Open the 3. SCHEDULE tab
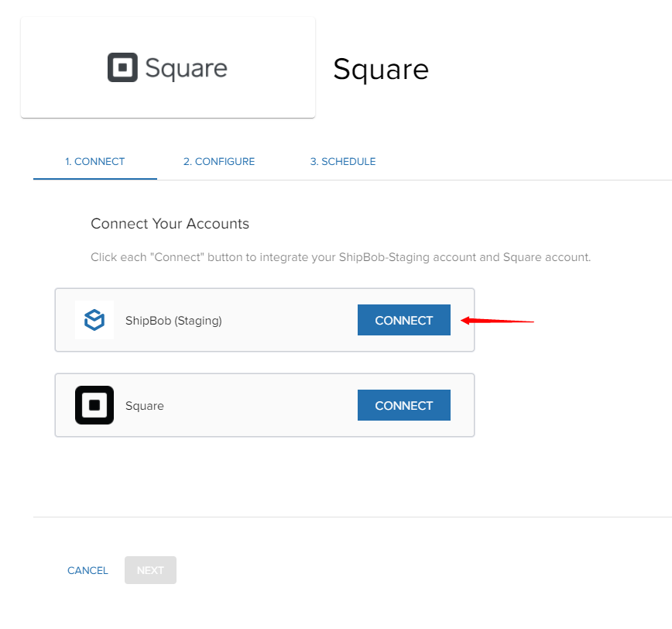This screenshot has height=629, width=672. click(x=342, y=161)
